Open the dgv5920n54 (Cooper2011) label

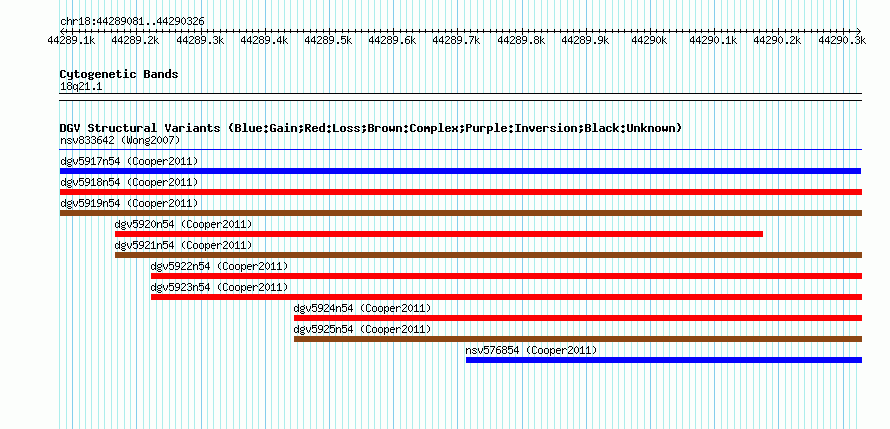coord(183,224)
